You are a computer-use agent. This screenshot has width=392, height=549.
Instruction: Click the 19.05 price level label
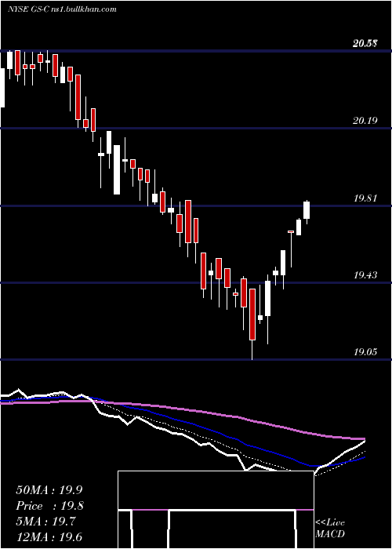click(365, 352)
